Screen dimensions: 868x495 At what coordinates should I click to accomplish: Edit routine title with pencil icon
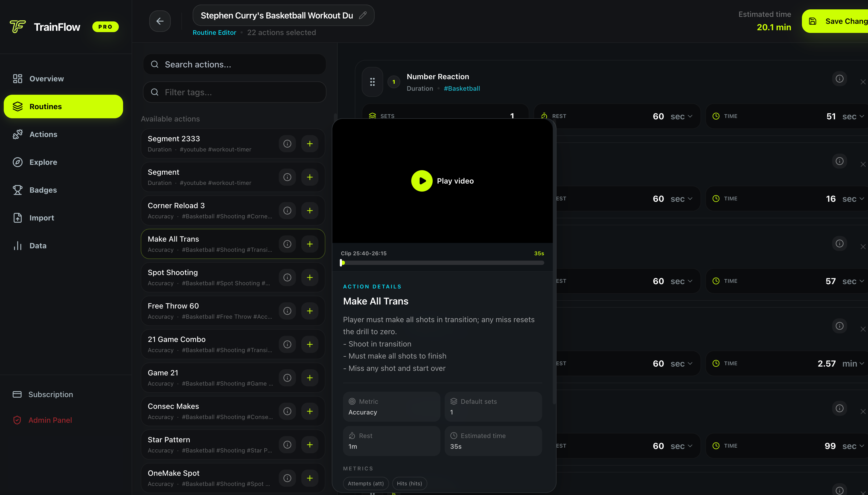363,15
